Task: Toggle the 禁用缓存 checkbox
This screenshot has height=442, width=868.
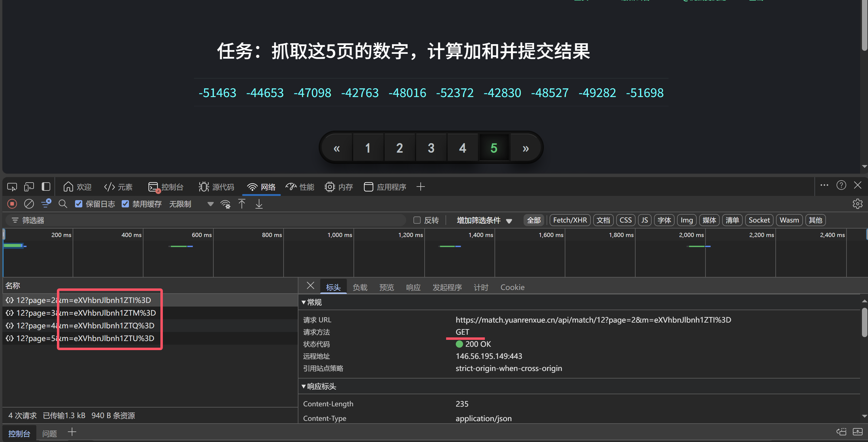Action: pyautogui.click(x=125, y=204)
